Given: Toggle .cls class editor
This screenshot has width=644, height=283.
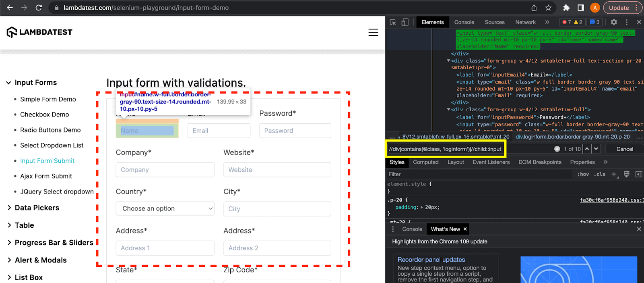Looking at the screenshot, I should click(599, 174).
